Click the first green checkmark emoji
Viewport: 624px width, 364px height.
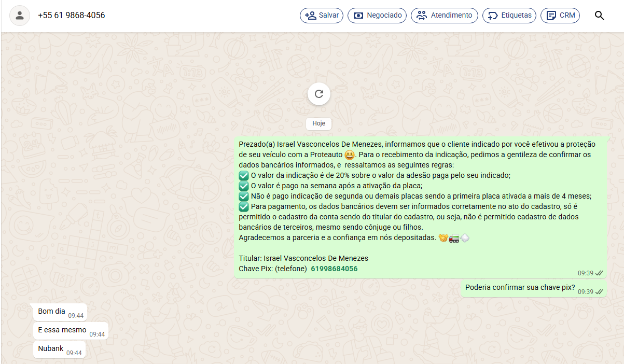coord(244,176)
